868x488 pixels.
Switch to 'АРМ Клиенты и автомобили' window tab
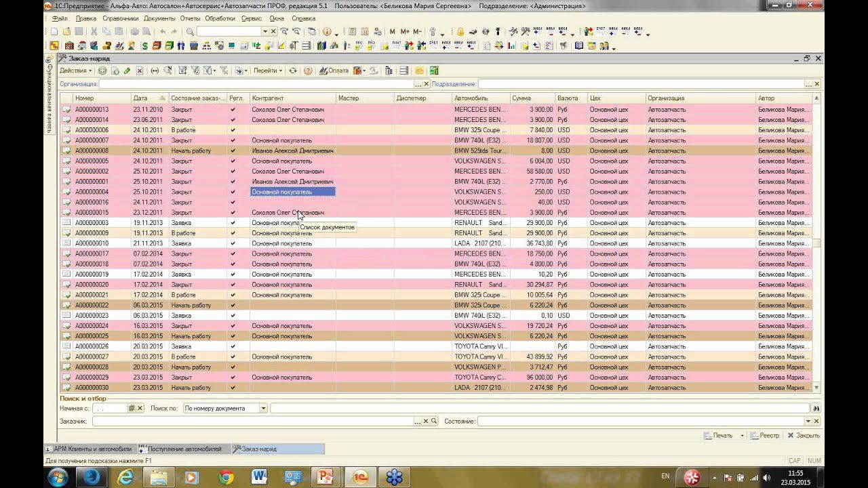click(x=89, y=449)
